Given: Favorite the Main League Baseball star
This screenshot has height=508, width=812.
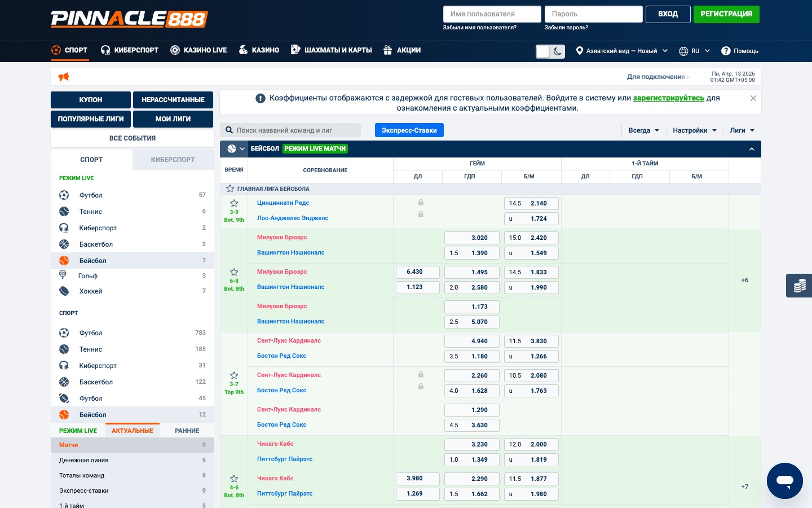Looking at the screenshot, I should click(230, 189).
